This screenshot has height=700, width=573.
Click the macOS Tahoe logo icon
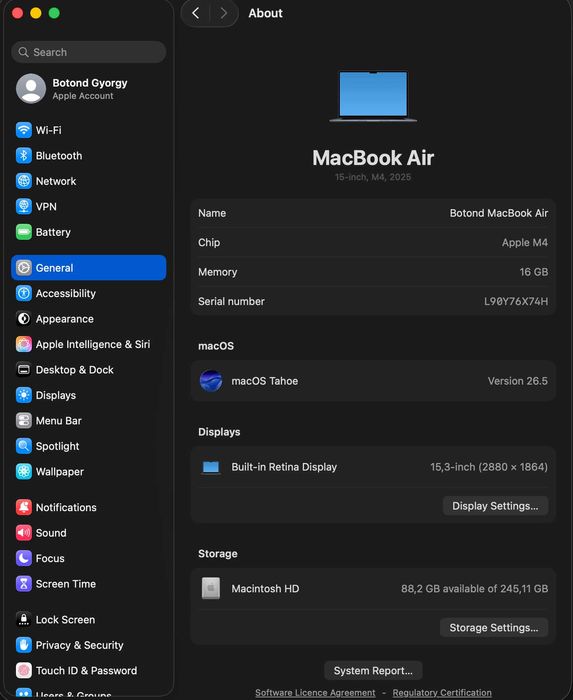pyautogui.click(x=211, y=381)
